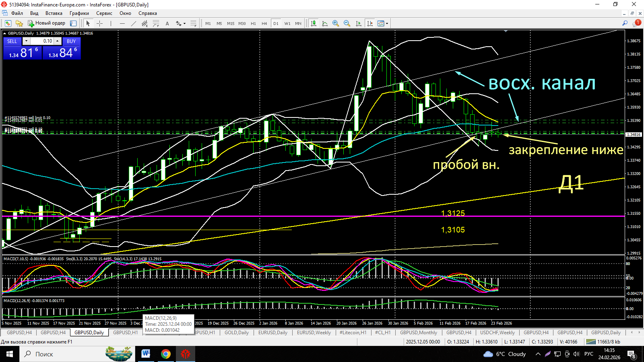Click the BUY button
This screenshot has height=362, width=644.
[71, 41]
